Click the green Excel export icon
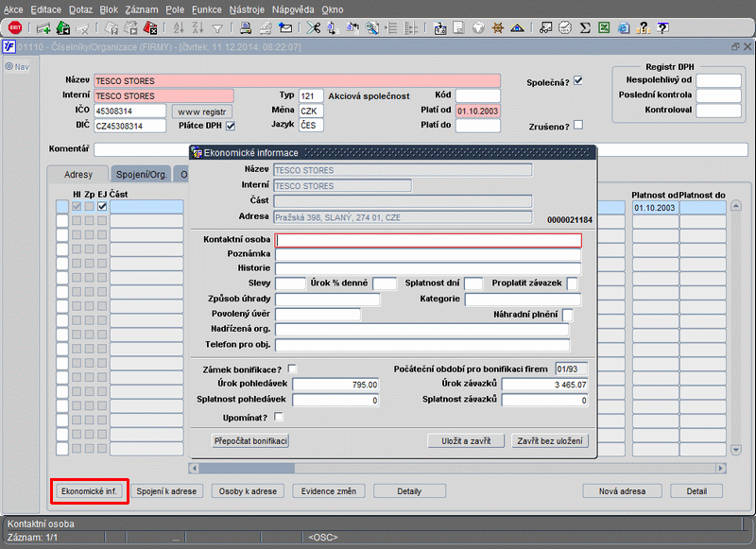This screenshot has width=756, height=549. pyautogui.click(x=604, y=28)
